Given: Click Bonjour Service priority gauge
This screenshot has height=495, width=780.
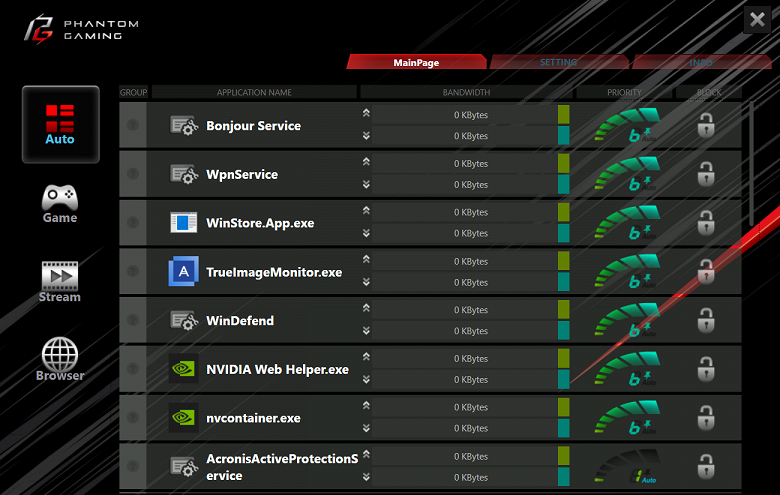Looking at the screenshot, I should pos(627,124).
